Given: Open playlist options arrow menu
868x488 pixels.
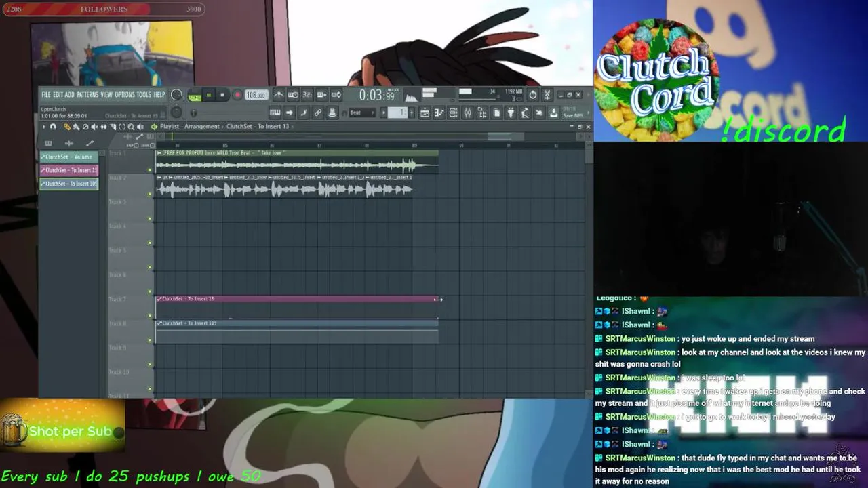Looking at the screenshot, I should click(x=44, y=127).
